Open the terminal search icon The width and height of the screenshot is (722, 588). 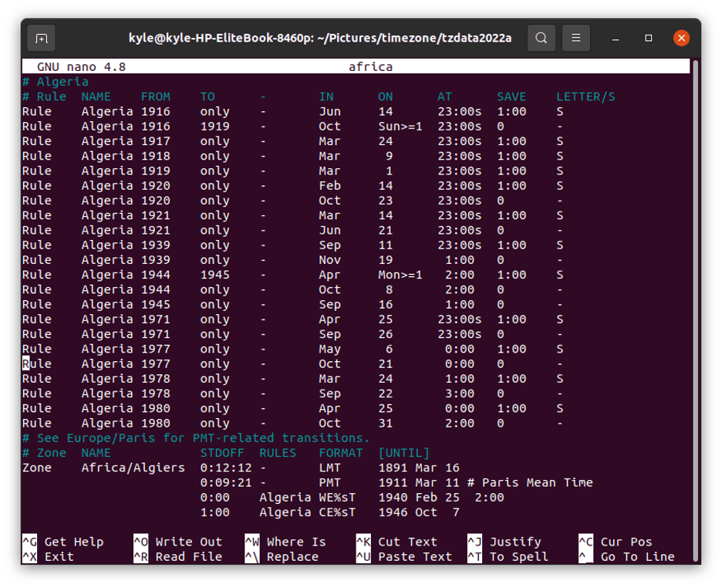(x=541, y=38)
